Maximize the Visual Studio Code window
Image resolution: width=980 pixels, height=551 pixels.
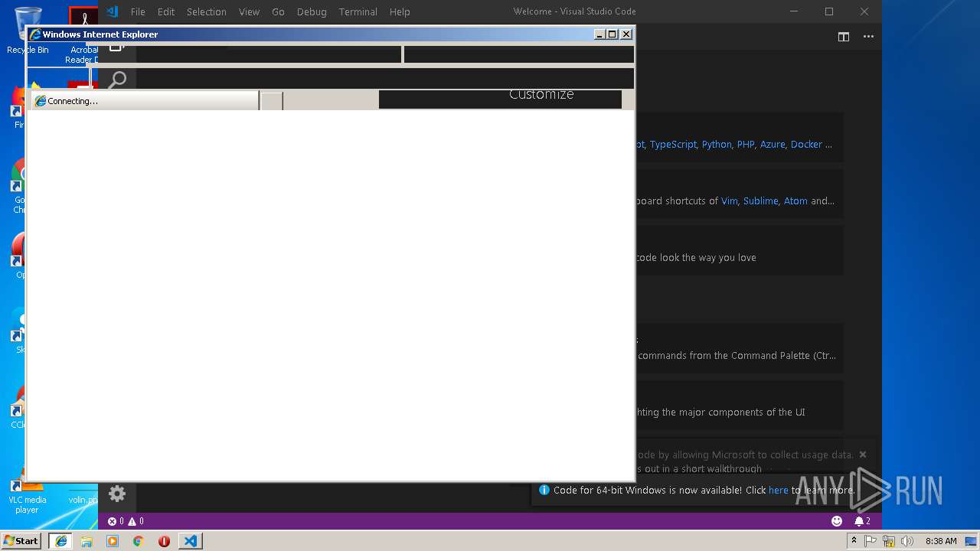click(x=829, y=11)
